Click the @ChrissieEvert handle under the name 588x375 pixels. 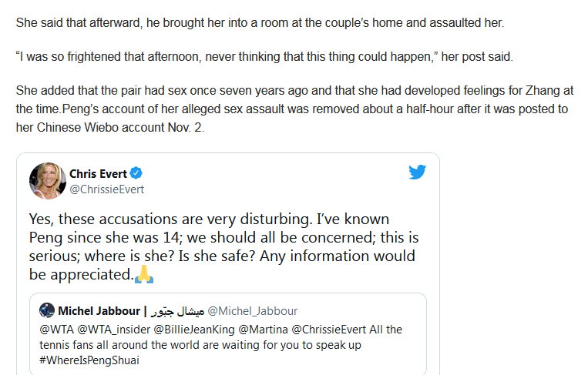[107, 189]
